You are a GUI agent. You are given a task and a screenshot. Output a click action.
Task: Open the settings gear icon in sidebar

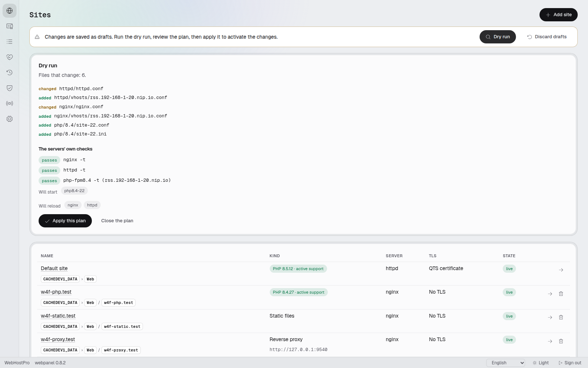click(x=10, y=119)
